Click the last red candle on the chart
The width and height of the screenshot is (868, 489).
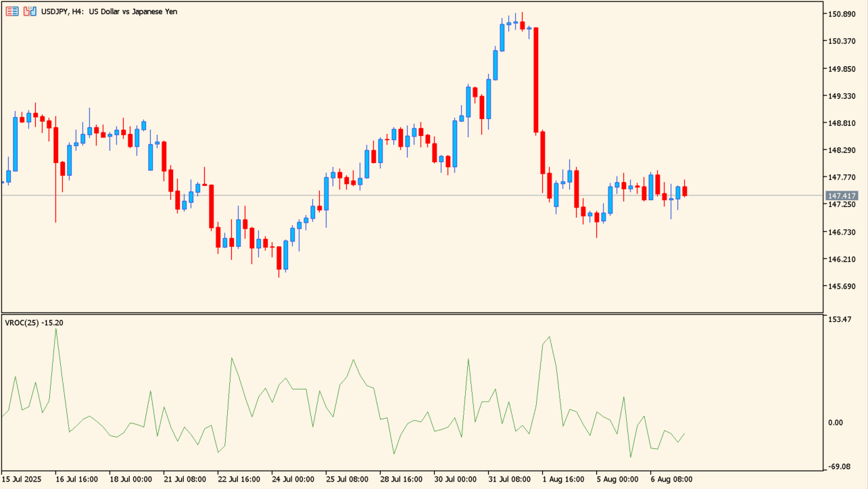click(684, 191)
